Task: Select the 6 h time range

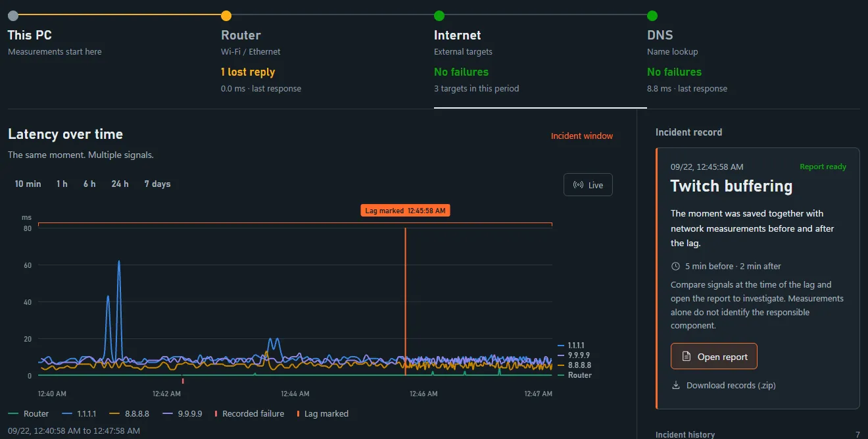Action: pos(89,184)
